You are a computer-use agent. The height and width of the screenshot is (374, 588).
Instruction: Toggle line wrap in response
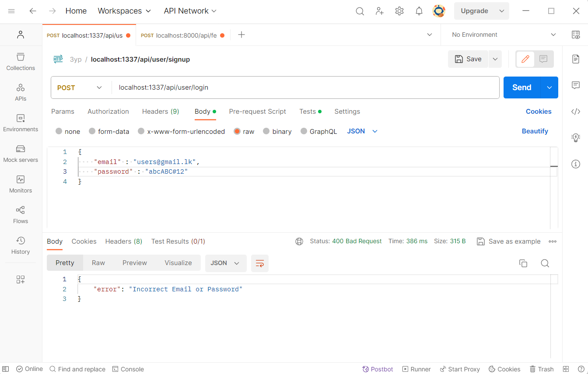coord(260,263)
